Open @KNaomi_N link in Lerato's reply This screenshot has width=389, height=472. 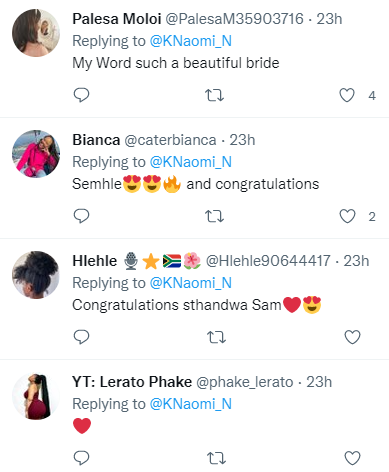[191, 404]
